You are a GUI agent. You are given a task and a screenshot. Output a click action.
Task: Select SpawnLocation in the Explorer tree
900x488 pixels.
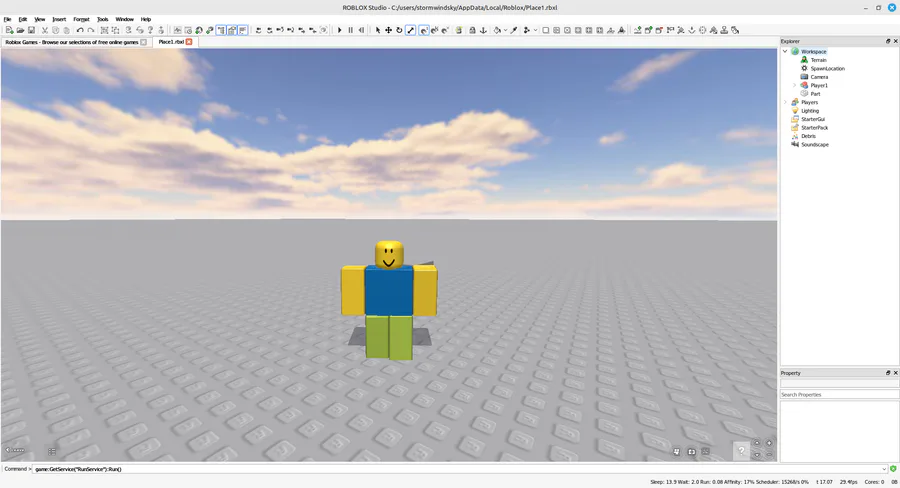[x=828, y=68]
